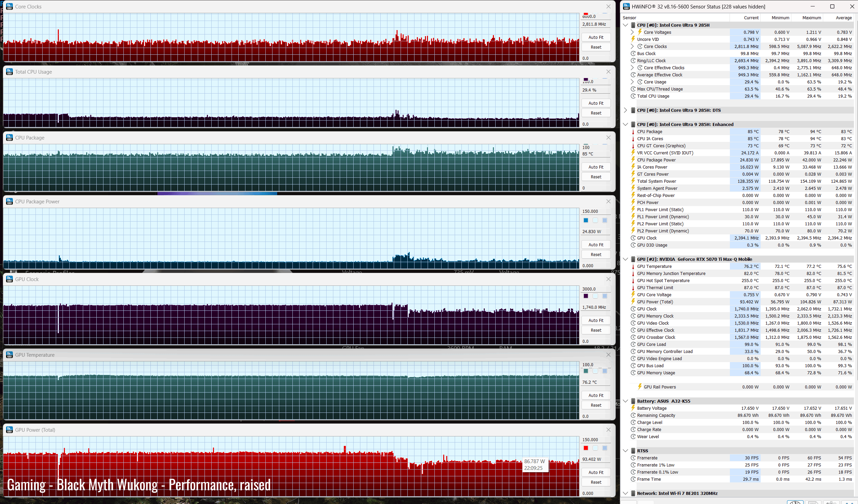Click the dark blue swatch in CPU Package Power

pos(586,221)
